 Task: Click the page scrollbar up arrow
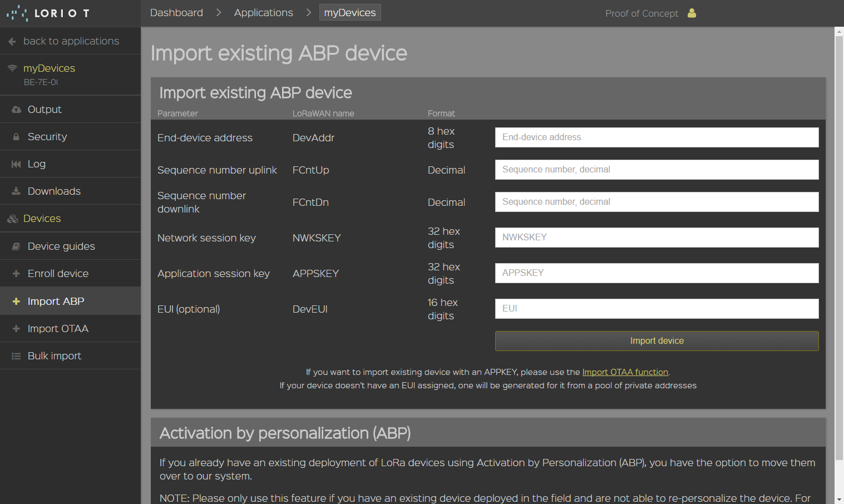[839, 32]
